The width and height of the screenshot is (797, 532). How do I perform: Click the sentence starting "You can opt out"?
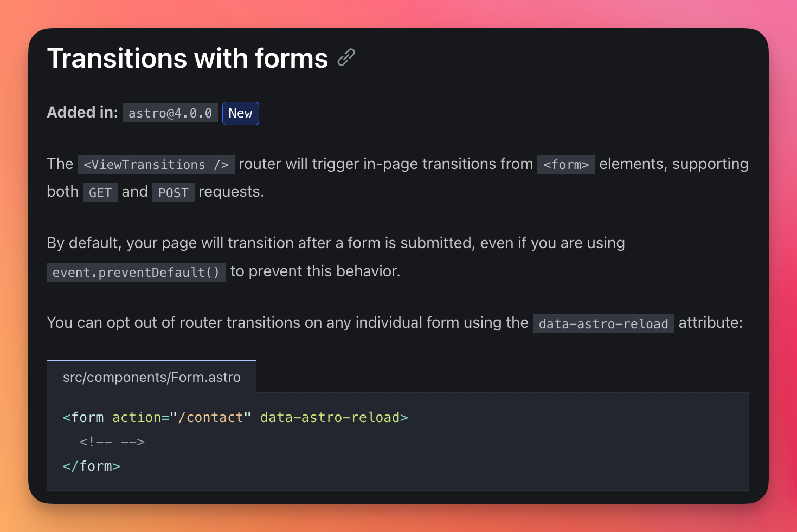(x=287, y=323)
